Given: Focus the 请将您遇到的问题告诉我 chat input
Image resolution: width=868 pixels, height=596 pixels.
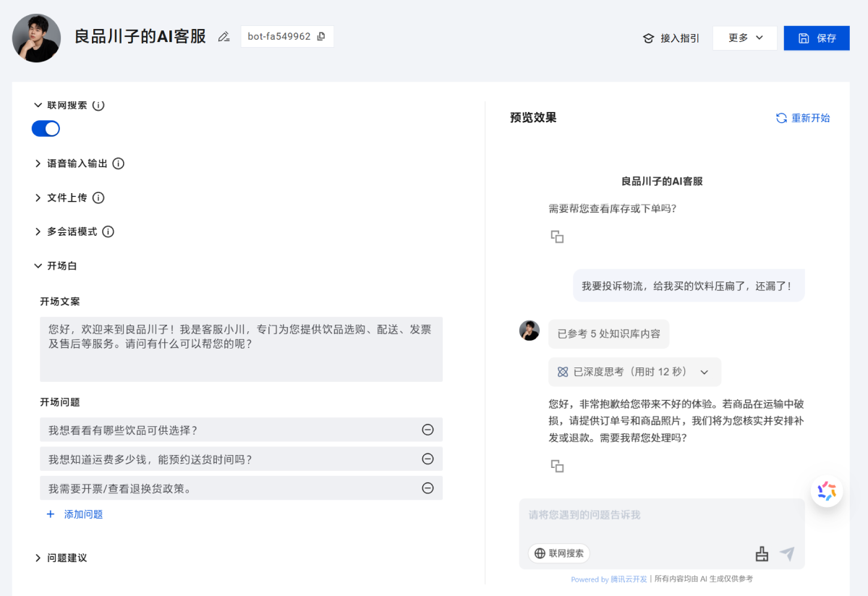Looking at the screenshot, I should tap(662, 516).
